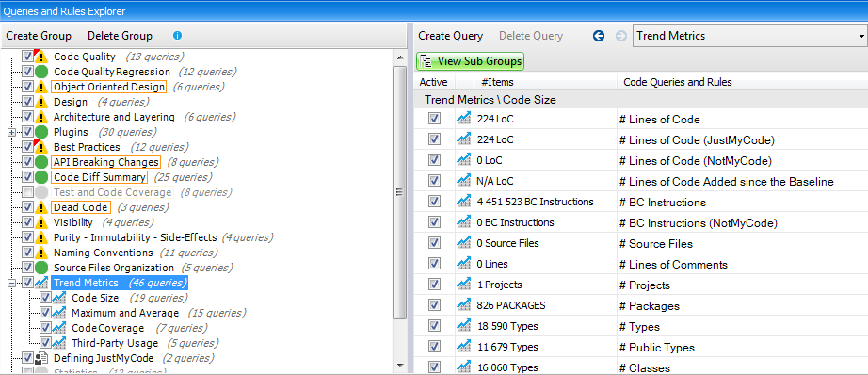The image size is (868, 375).
Task: Click the warning icon beside Dead Code
Action: 41,207
